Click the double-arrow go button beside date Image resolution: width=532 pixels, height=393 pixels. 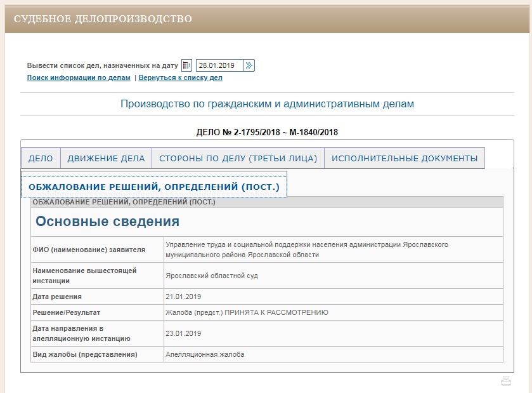pos(250,65)
